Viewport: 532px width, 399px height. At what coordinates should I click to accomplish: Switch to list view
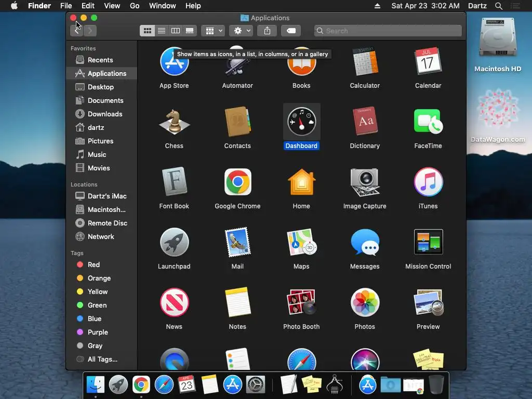point(162,31)
